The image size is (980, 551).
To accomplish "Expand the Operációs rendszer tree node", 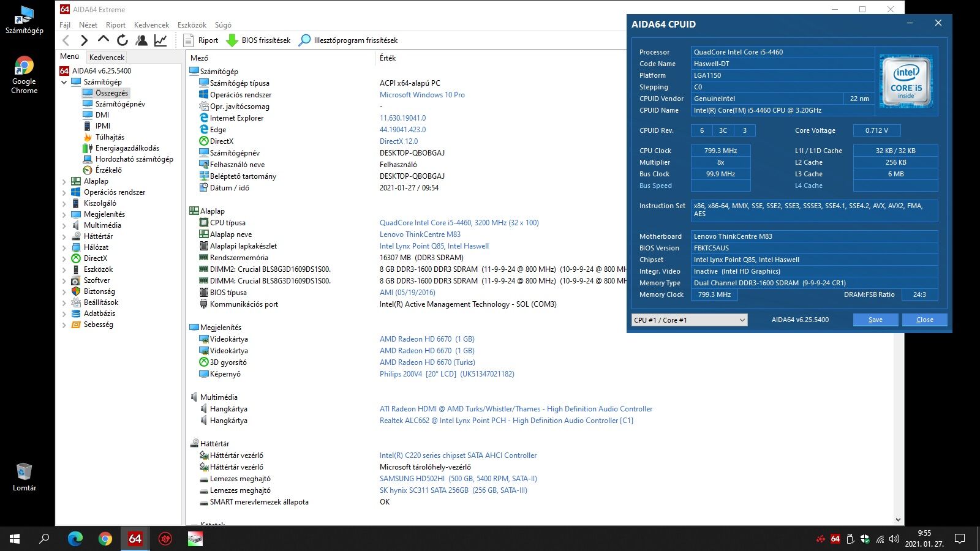I will 64,192.
